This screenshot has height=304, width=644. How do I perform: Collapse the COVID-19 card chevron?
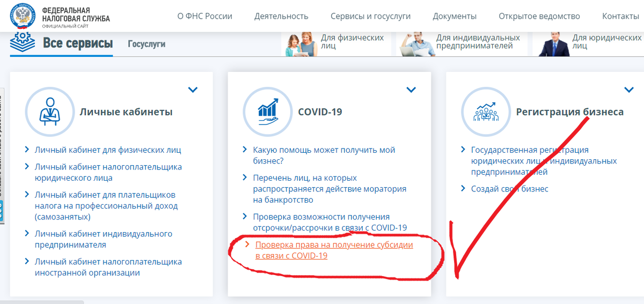tap(411, 90)
